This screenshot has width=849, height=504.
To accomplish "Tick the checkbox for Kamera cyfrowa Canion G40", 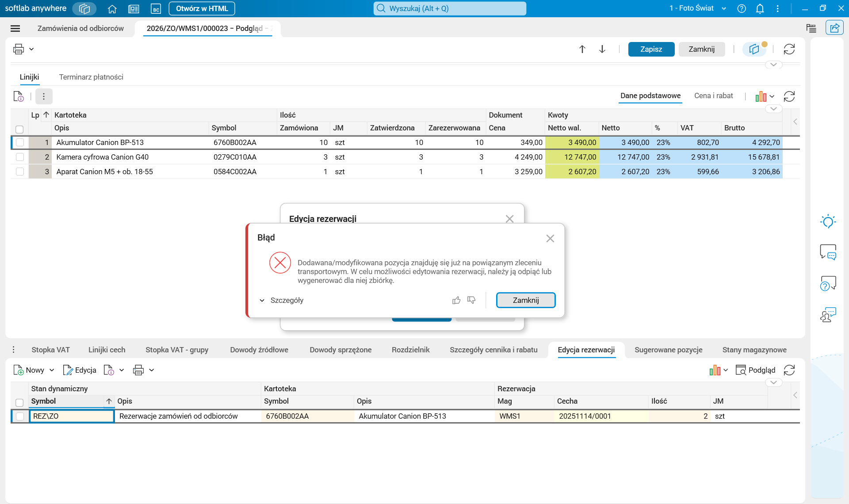I will click(x=20, y=157).
